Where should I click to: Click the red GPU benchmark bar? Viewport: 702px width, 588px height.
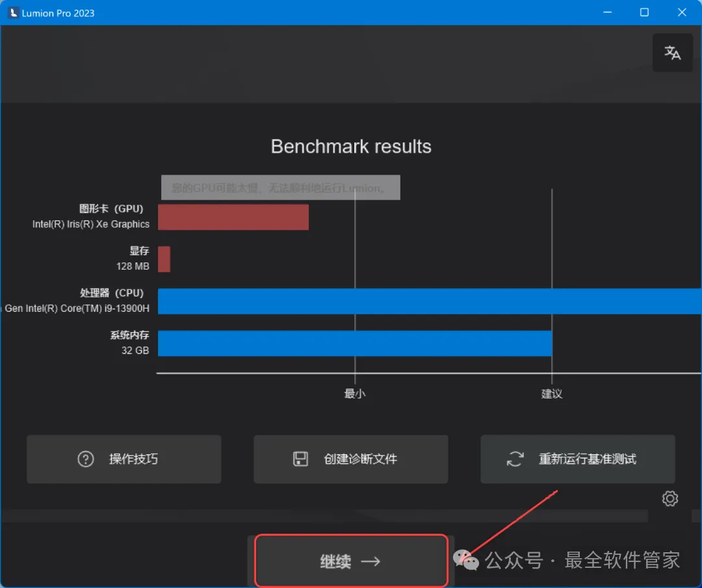(x=233, y=218)
